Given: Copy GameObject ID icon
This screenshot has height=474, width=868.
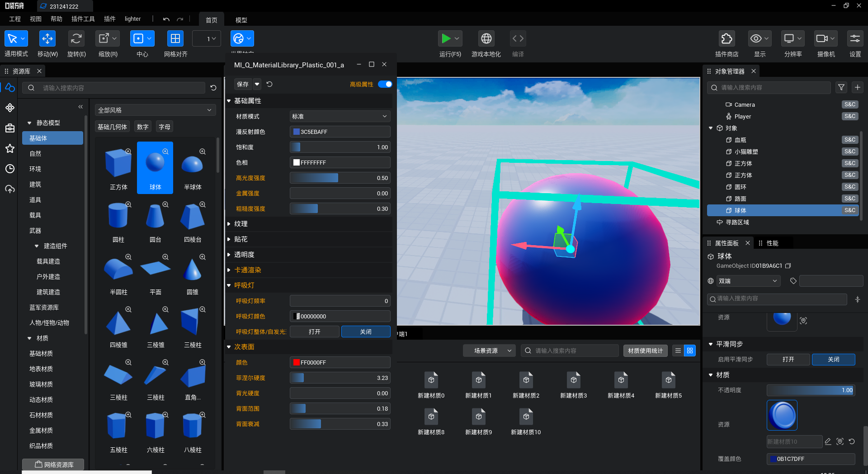Looking at the screenshot, I should [788, 266].
